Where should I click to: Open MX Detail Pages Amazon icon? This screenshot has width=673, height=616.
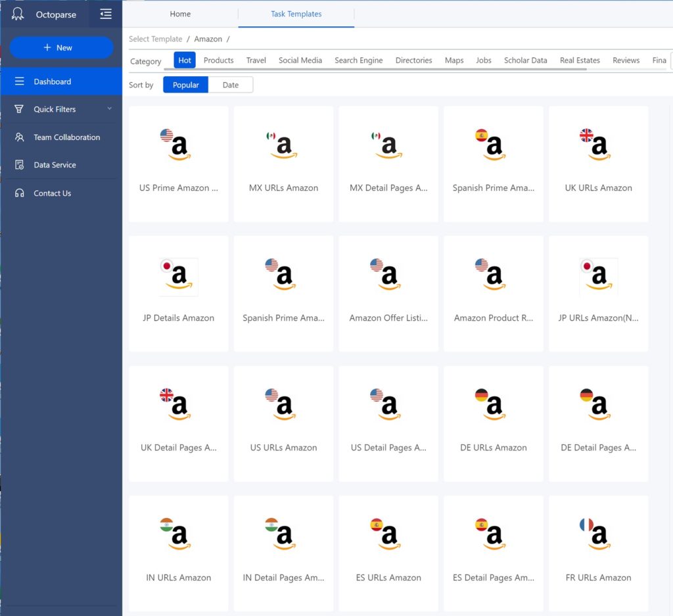pos(386,145)
